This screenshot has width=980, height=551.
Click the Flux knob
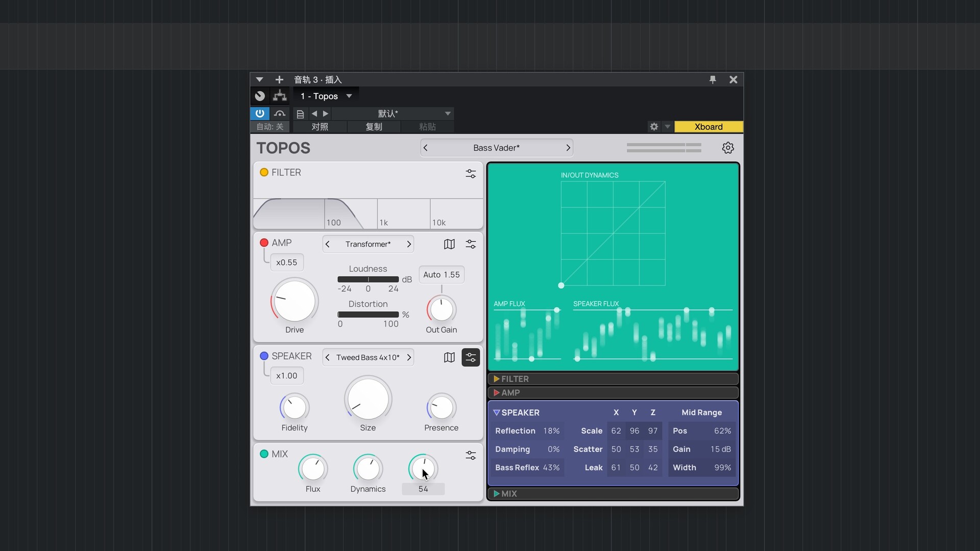tap(313, 468)
